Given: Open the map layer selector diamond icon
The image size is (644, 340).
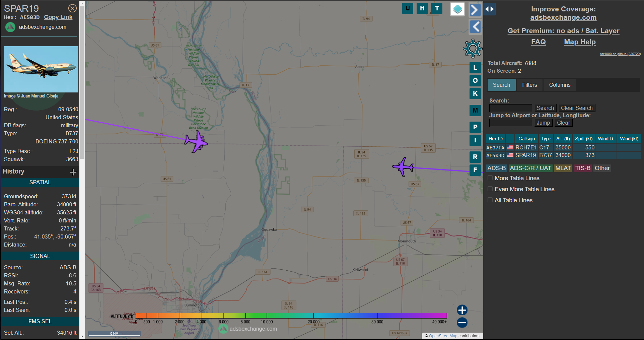Looking at the screenshot, I should coord(457,9).
